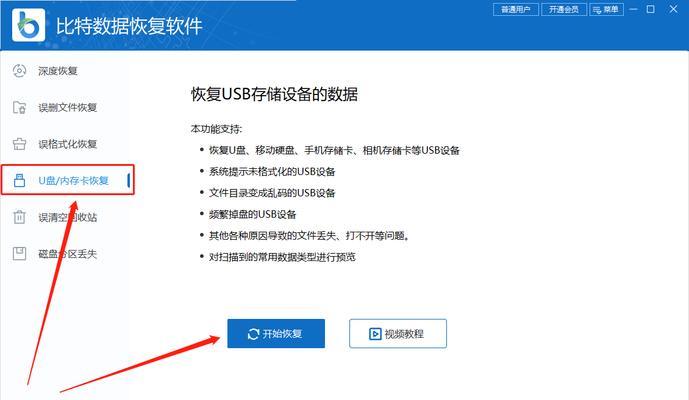
Task: Click the app logo in title bar
Action: pyautogui.click(x=29, y=25)
